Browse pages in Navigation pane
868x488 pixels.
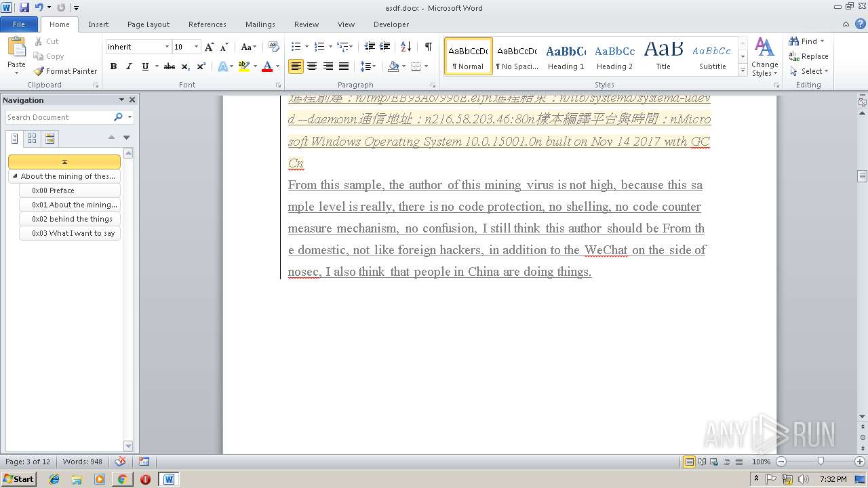(x=32, y=138)
